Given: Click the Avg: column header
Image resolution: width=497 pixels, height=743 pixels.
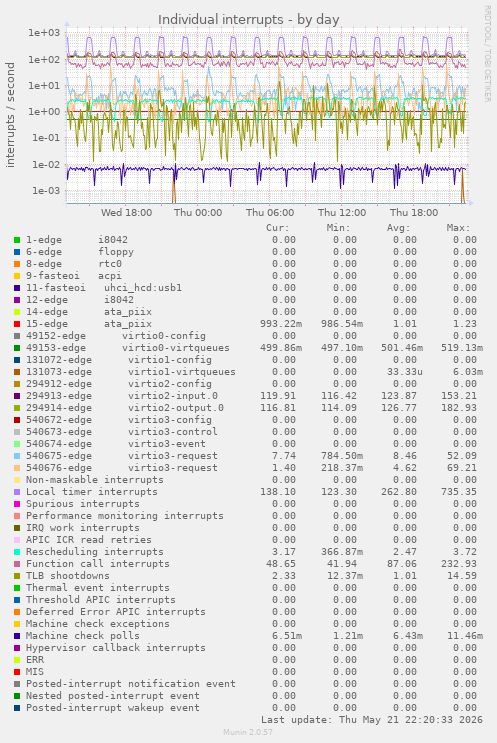Looking at the screenshot, I should [398, 228].
